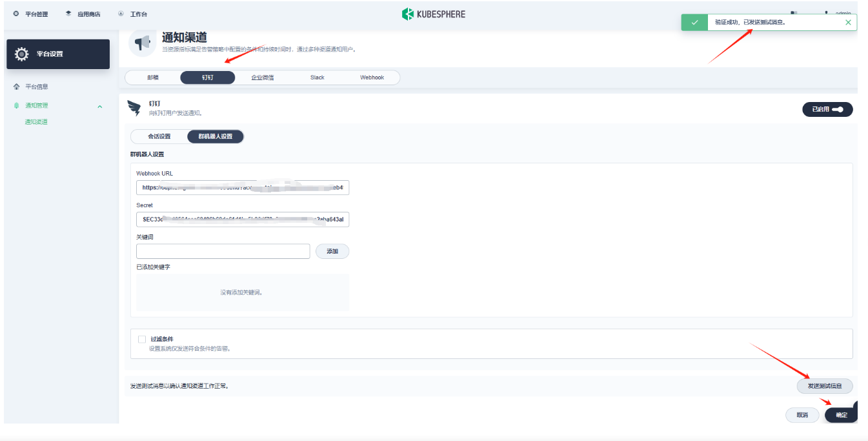Focus the Webhook URL input field
The height and width of the screenshot is (441, 868).
[243, 188]
